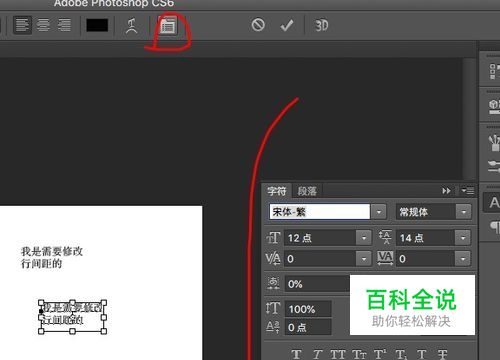Viewport: 500px width, 360px height.
Task: Click the character scaling 0% icon
Action: (x=273, y=283)
